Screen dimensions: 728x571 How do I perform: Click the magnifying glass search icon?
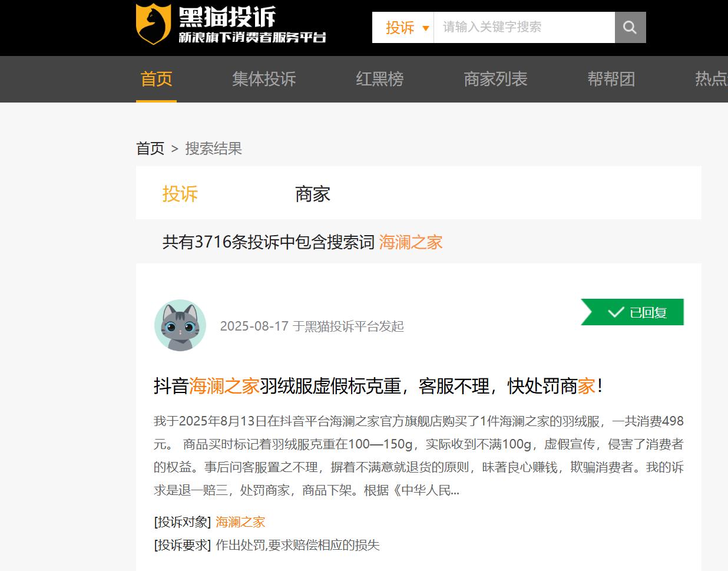point(630,27)
